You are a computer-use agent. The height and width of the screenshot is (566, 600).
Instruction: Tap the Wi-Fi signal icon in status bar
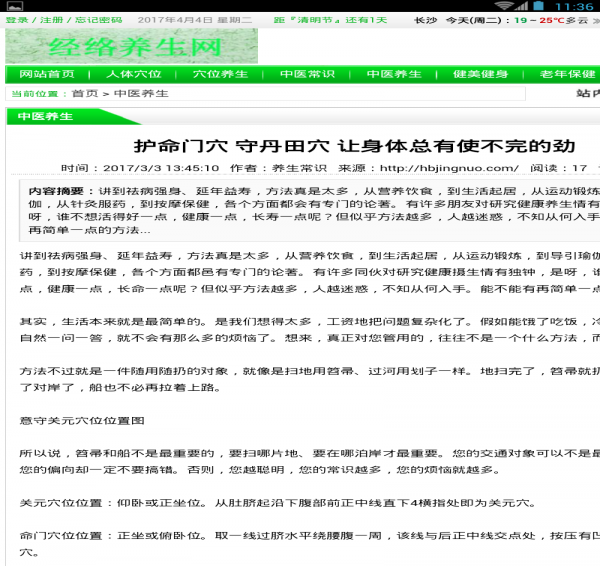pos(503,6)
